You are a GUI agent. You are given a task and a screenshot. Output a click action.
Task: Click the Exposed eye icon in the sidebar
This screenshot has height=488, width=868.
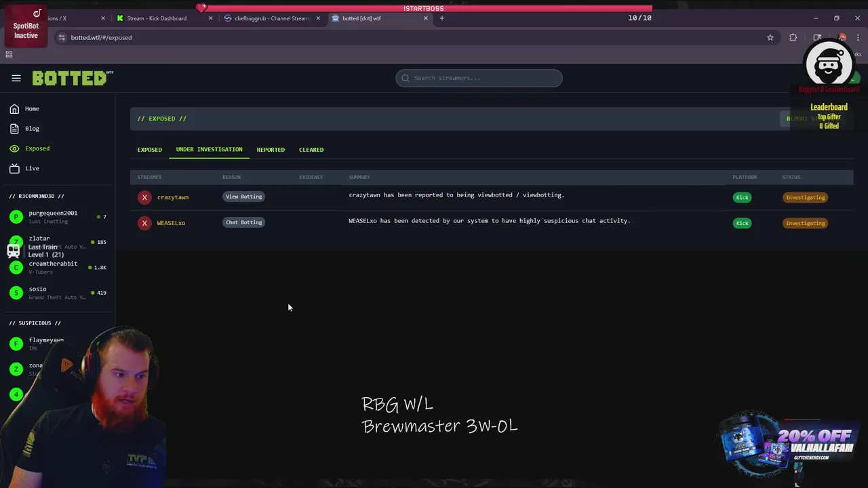(14, 148)
